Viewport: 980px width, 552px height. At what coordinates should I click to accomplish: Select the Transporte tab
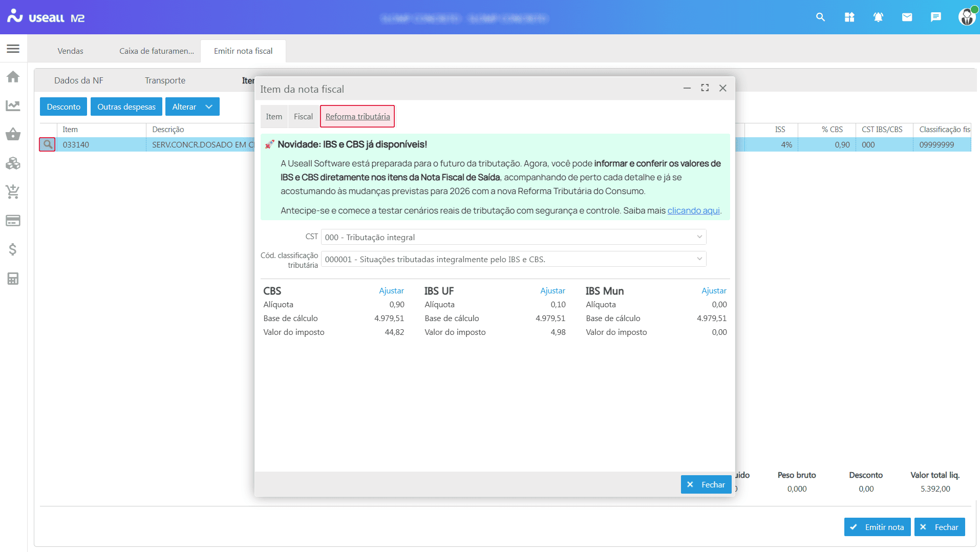[x=165, y=80]
